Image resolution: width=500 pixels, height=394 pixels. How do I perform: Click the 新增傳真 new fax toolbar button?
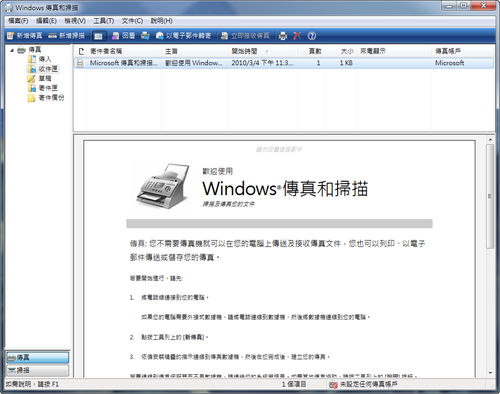(25, 36)
